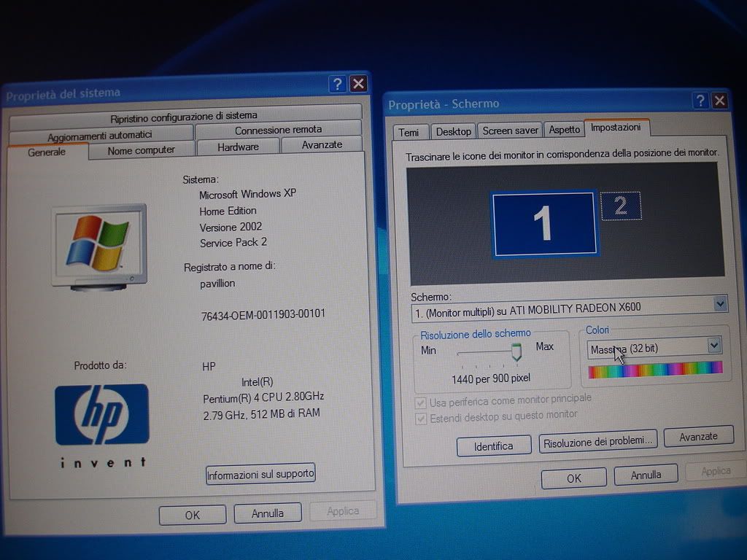Open the Screen saver tab

point(510,131)
